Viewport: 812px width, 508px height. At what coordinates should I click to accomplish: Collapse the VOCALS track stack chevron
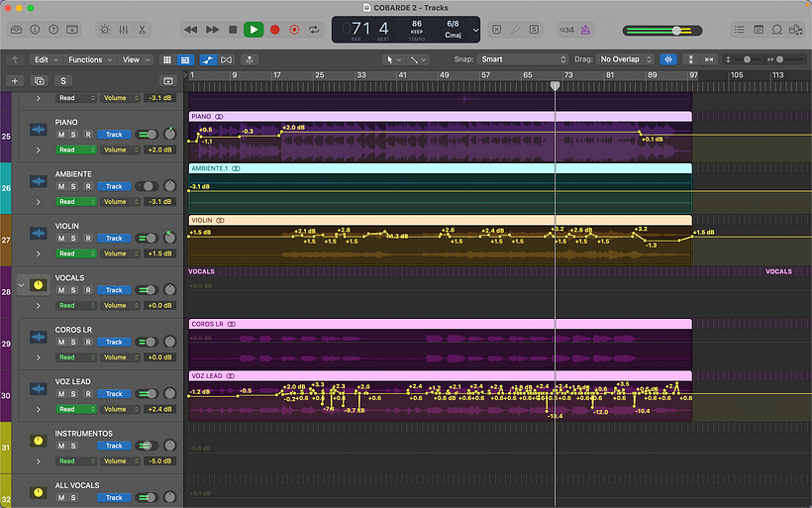pyautogui.click(x=21, y=285)
